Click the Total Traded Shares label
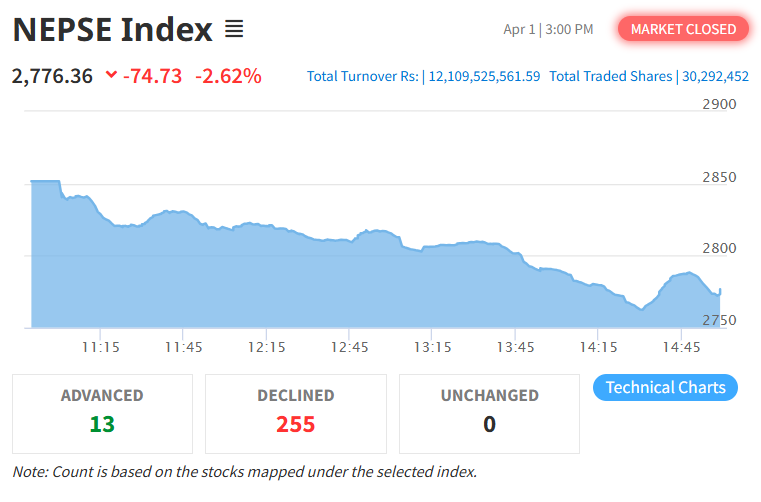The height and width of the screenshot is (502, 761). click(611, 76)
